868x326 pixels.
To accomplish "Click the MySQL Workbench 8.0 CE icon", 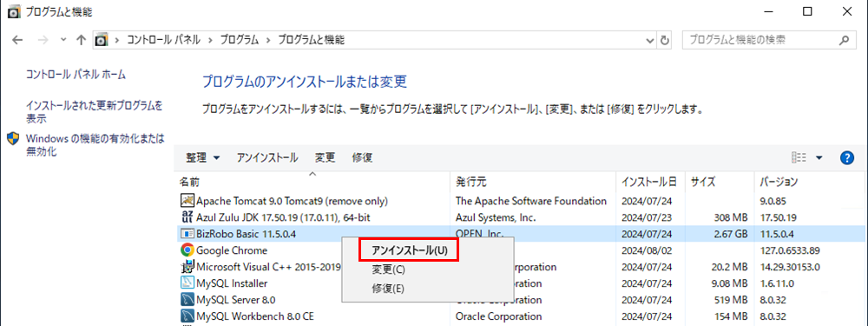I will pyautogui.click(x=187, y=316).
